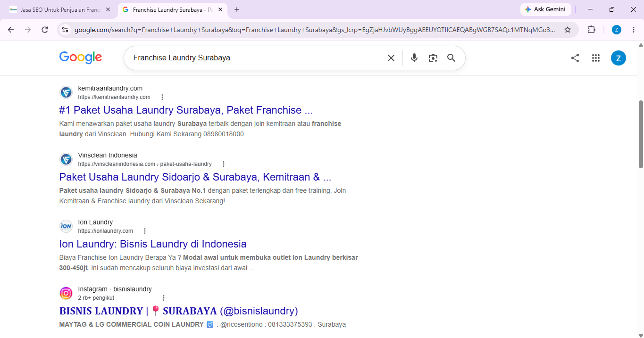Open the Google apps grid

[595, 58]
